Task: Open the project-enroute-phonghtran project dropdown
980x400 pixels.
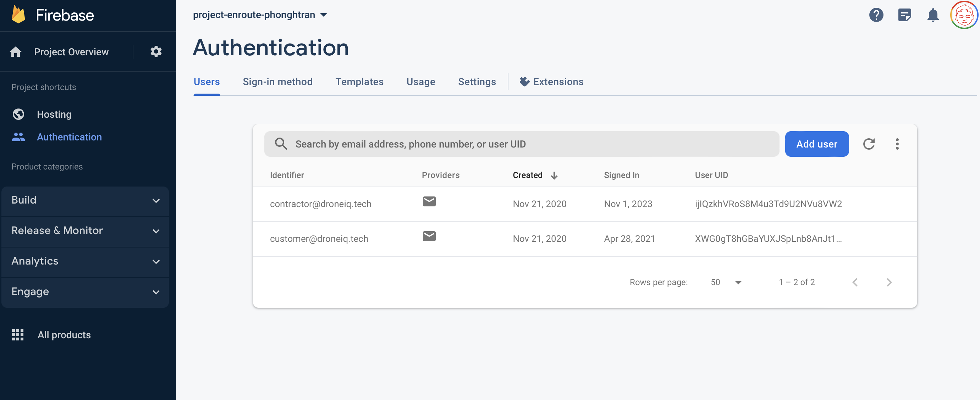Action: 260,15
